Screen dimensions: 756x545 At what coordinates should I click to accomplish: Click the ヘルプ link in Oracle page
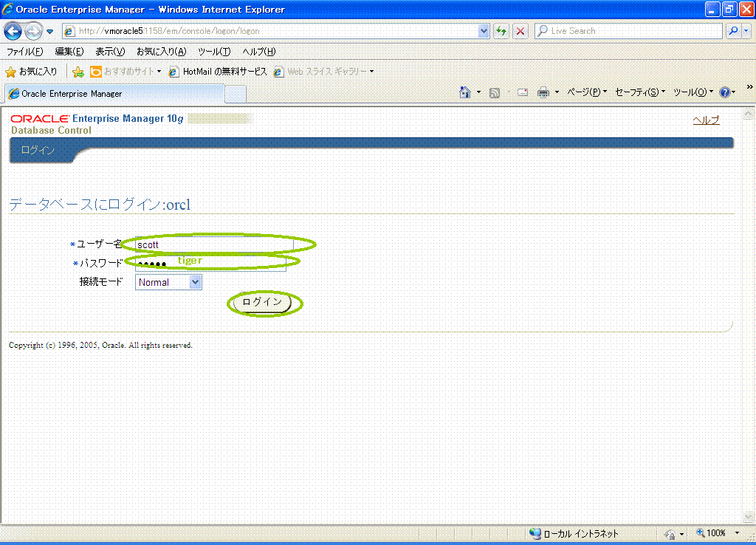(706, 120)
